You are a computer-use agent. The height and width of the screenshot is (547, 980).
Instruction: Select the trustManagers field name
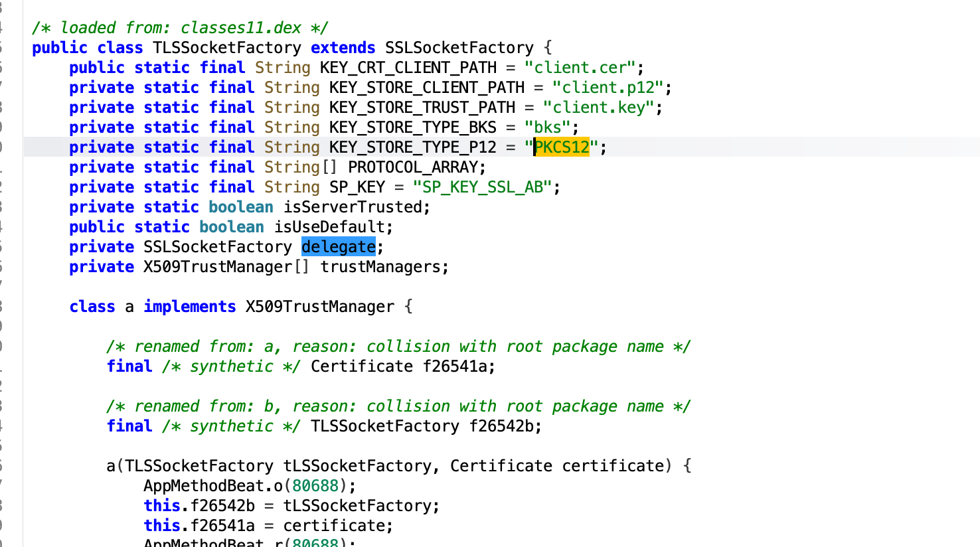[380, 267]
